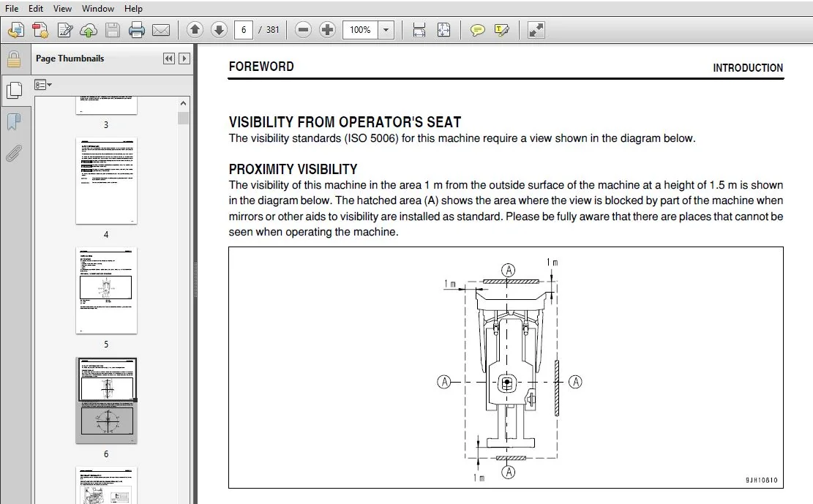Open the View menu
Image resolution: width=813 pixels, height=504 pixels.
(x=62, y=8)
